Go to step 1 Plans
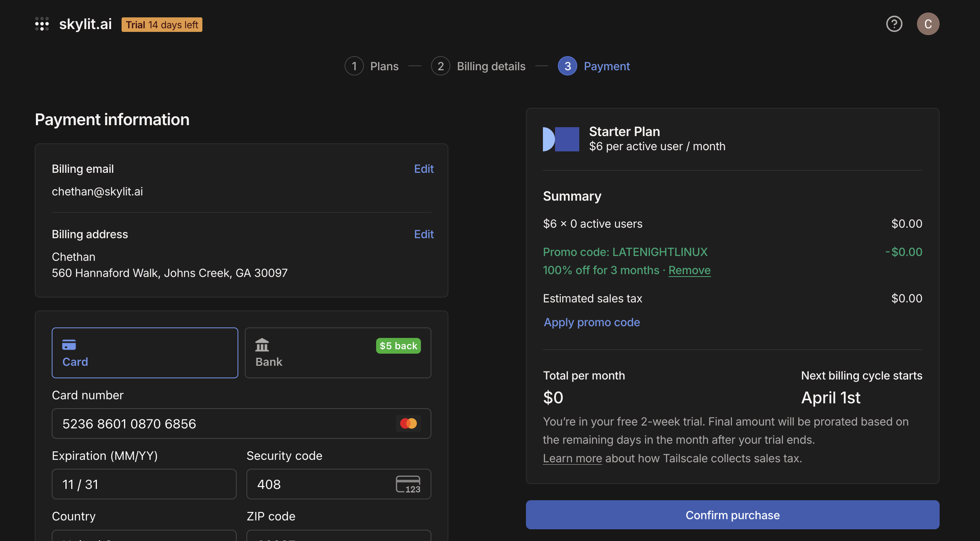This screenshot has height=541, width=980. [x=372, y=66]
